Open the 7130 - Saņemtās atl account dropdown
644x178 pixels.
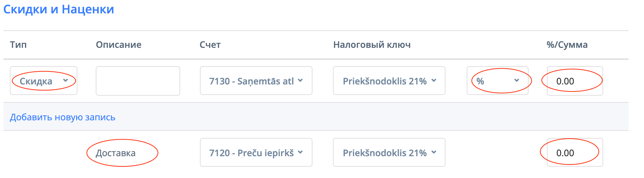pyautogui.click(x=256, y=81)
